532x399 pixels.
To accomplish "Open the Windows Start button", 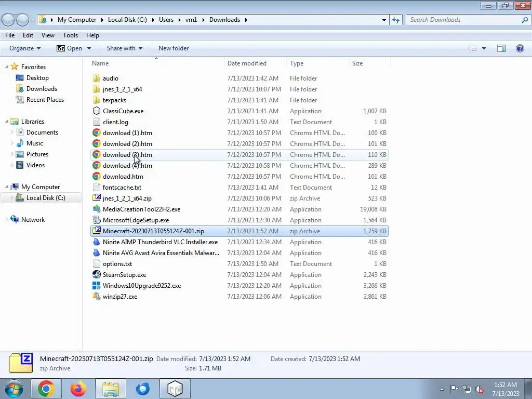I will pos(14,389).
